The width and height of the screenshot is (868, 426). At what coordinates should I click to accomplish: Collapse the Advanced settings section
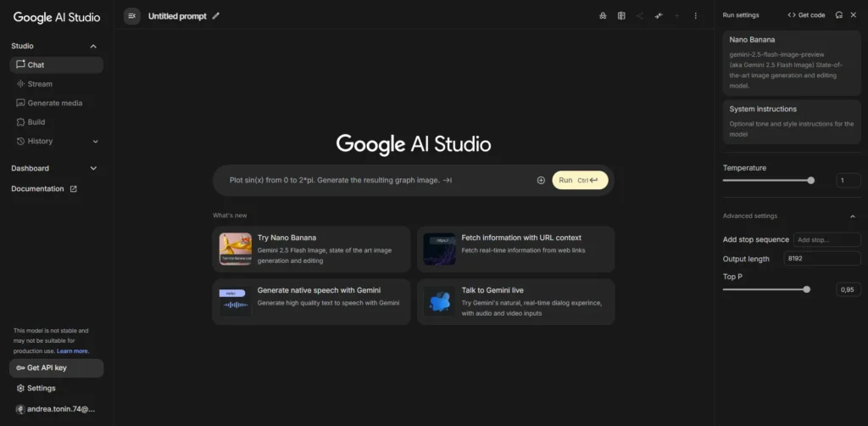(x=852, y=216)
